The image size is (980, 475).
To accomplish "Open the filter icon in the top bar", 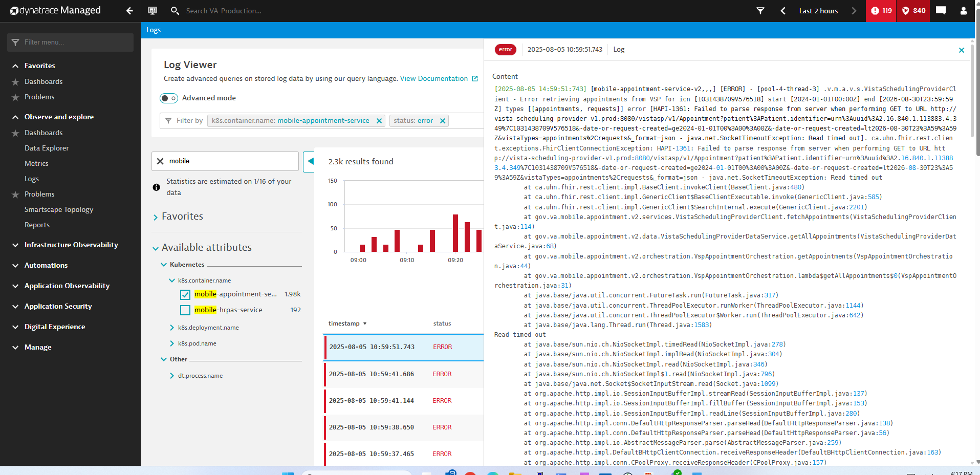I will point(761,10).
